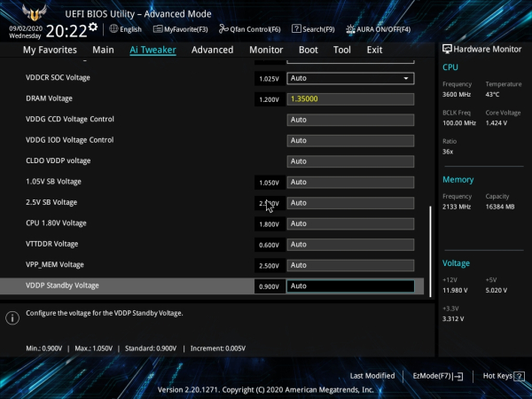Click the Hardware Monitor display icon
Screen dimensions: 532x399
click(x=447, y=49)
